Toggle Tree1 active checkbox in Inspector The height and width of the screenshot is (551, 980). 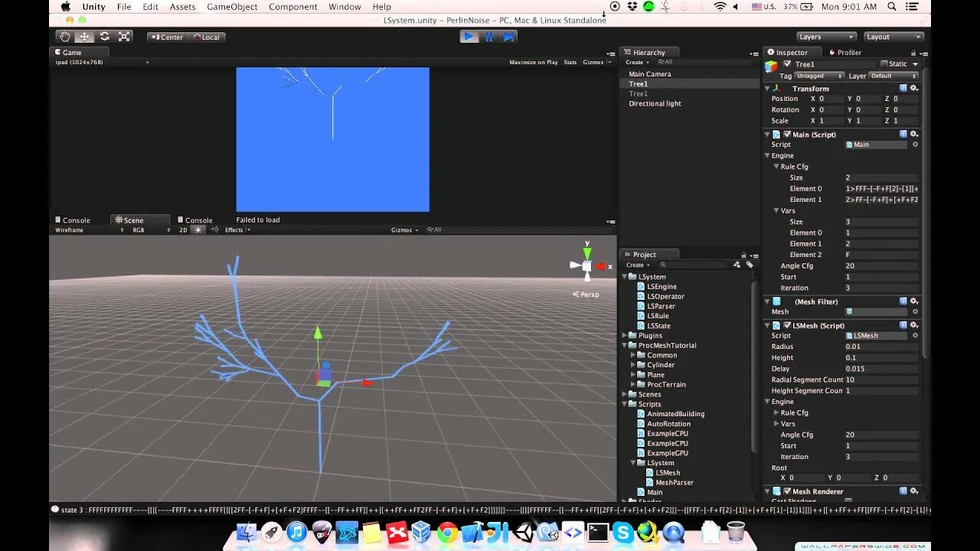(787, 64)
